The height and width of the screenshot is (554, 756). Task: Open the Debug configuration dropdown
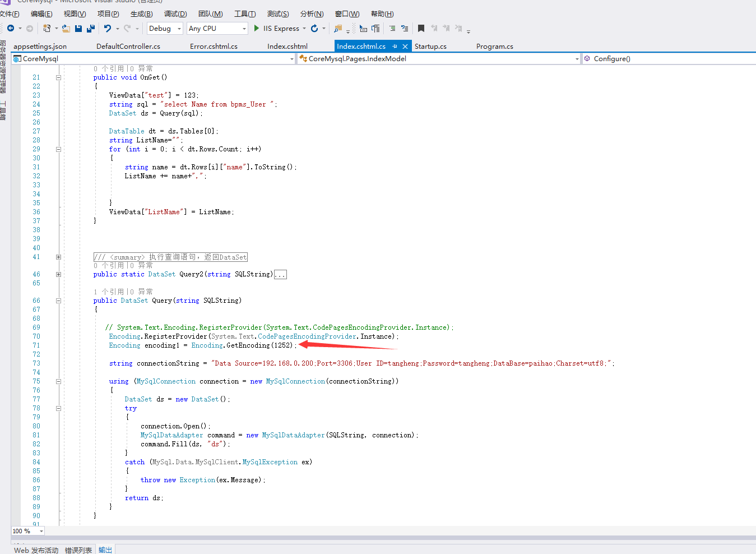179,29
